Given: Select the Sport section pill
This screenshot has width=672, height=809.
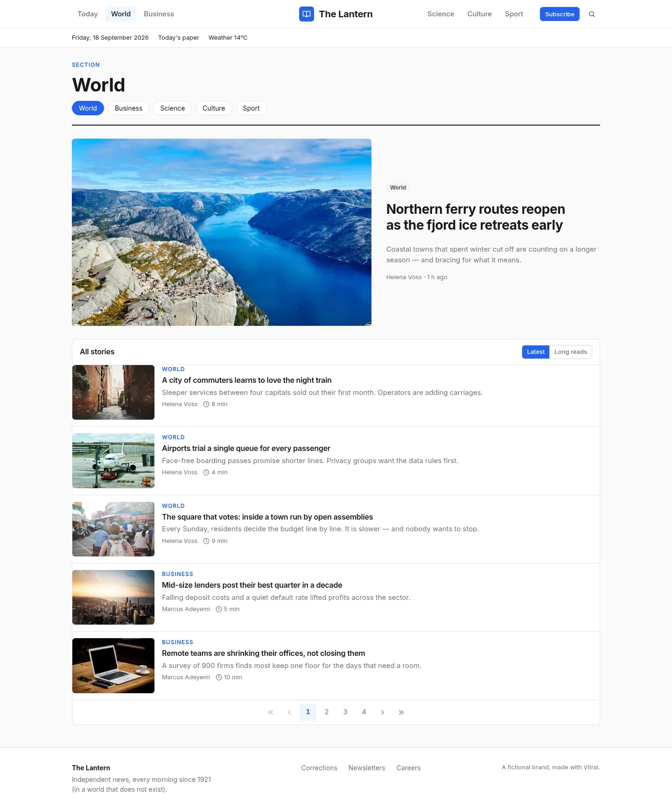Looking at the screenshot, I should [251, 108].
